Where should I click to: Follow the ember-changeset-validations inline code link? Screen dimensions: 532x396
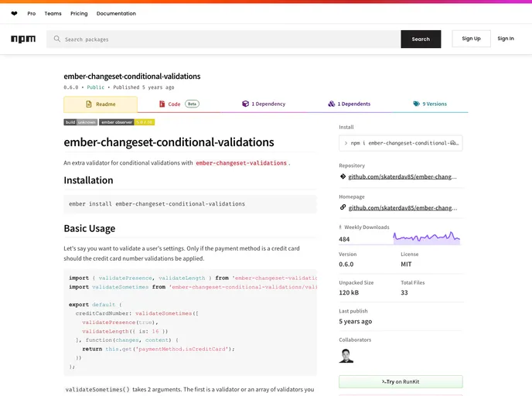pos(241,163)
